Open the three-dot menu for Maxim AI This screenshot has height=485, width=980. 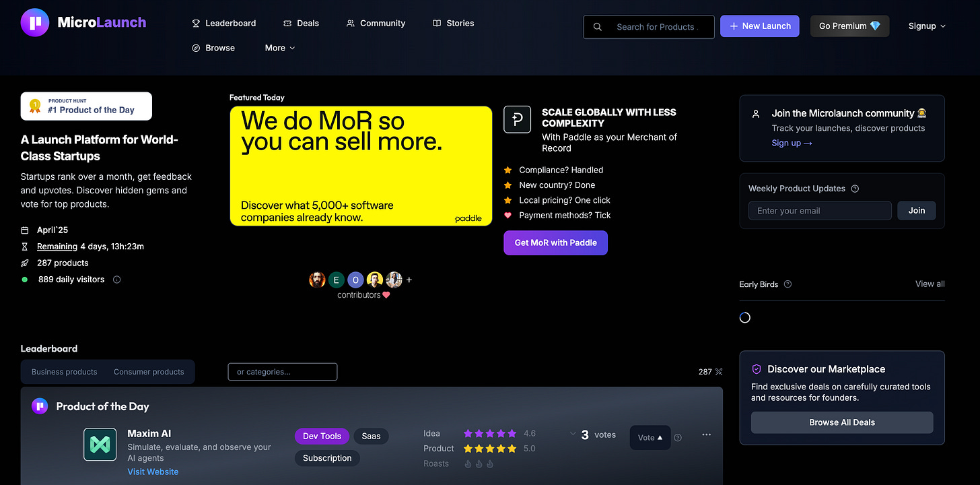click(x=706, y=434)
